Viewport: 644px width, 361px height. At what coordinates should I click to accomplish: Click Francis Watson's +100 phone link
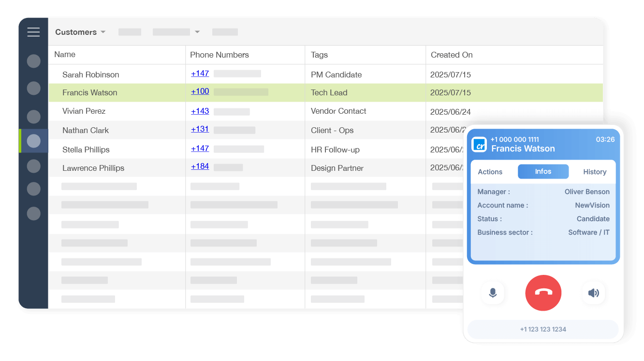(x=200, y=91)
